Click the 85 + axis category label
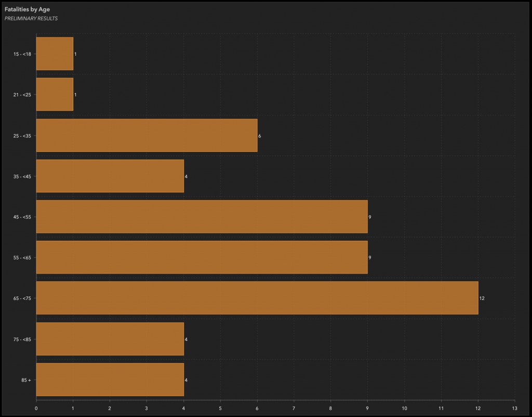 (25, 380)
